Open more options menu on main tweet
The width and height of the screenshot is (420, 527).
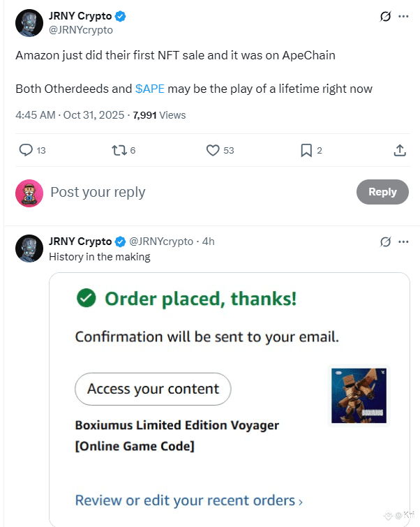coord(403,16)
